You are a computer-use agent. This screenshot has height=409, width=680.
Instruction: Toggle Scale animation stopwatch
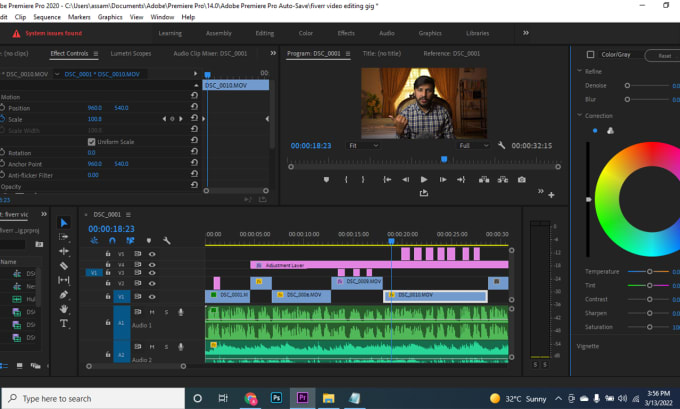3,119
